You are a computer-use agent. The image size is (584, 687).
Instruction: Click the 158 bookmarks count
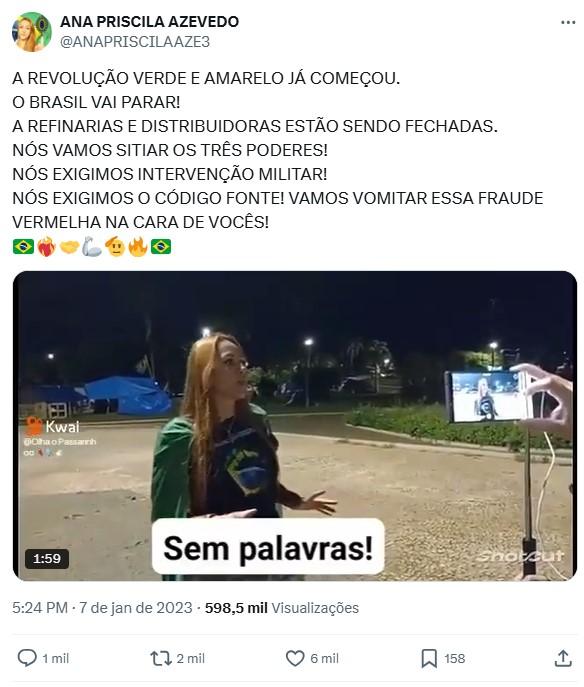point(455,659)
